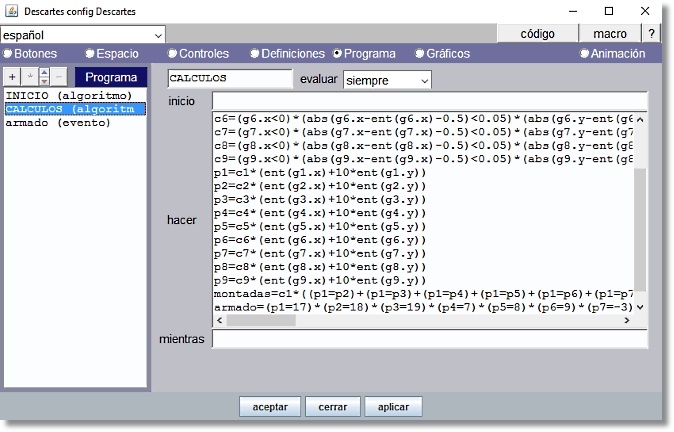The width and height of the screenshot is (674, 432).
Task: Choose the Definiciones radio option
Action: tap(255, 54)
